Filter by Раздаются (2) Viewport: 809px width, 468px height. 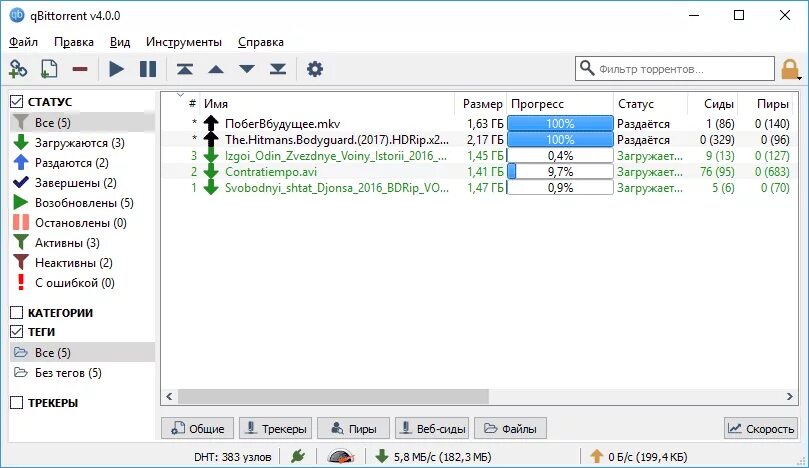(82, 163)
